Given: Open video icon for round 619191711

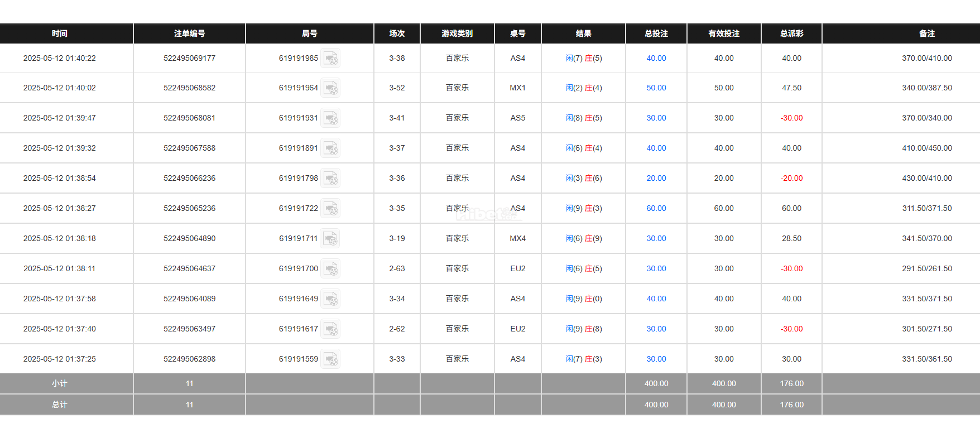Looking at the screenshot, I should 330,239.
